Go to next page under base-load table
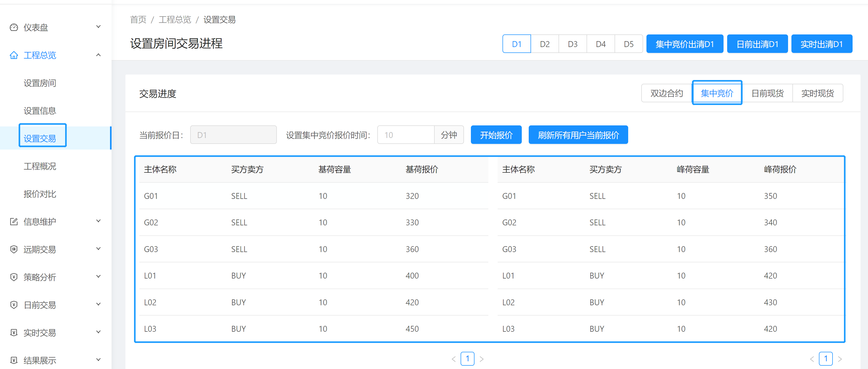Image resolution: width=868 pixels, height=369 pixels. coord(481,359)
